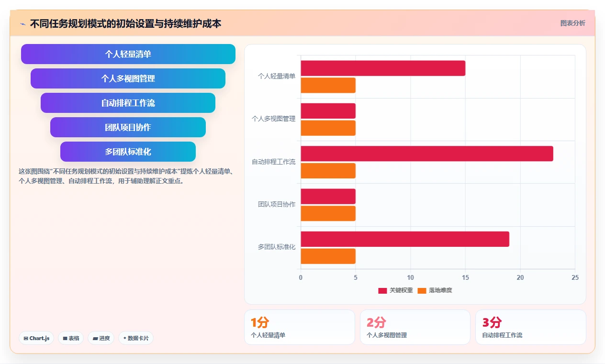Select the 团队项目协作 funnel stage

pos(128,127)
